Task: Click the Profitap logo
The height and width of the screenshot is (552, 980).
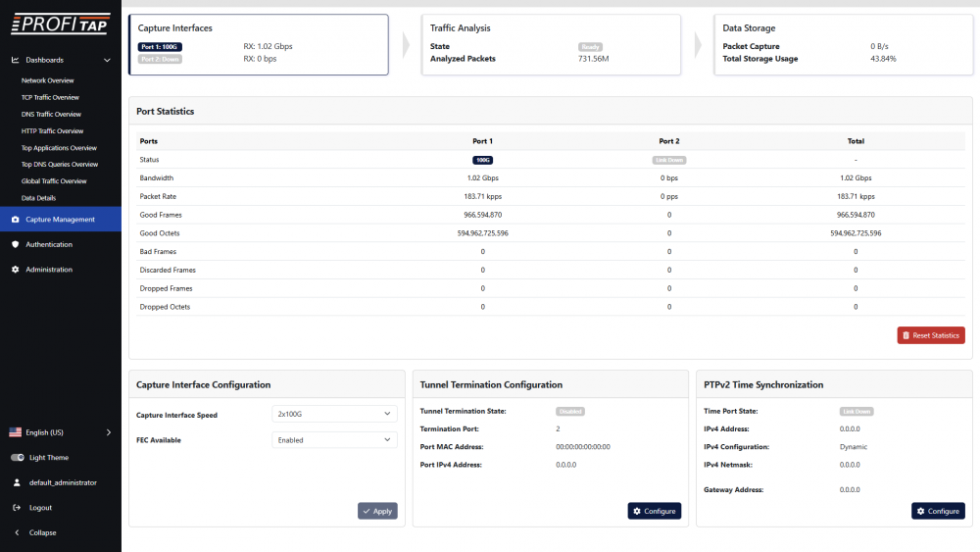Action: pyautogui.click(x=60, y=24)
